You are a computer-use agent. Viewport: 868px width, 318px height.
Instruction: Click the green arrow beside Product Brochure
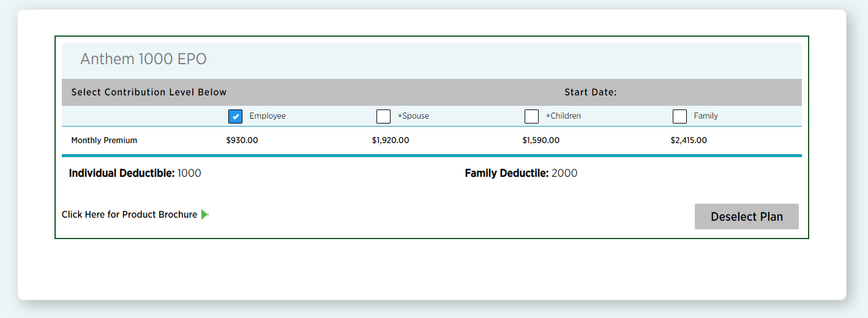[205, 215]
